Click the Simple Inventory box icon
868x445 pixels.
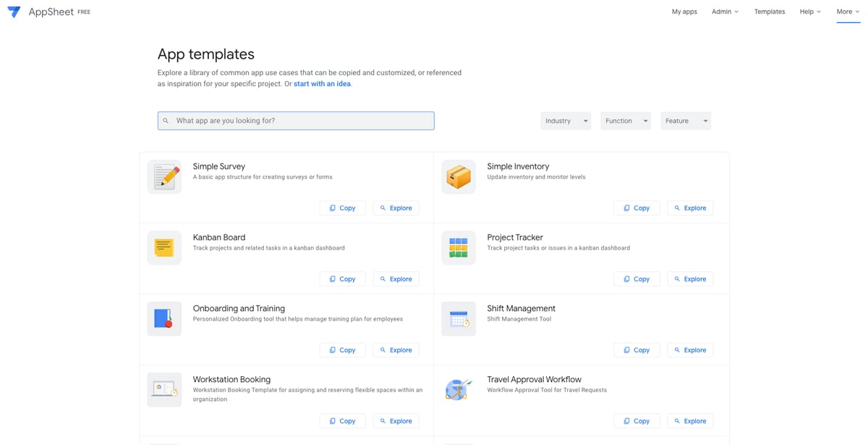459,177
